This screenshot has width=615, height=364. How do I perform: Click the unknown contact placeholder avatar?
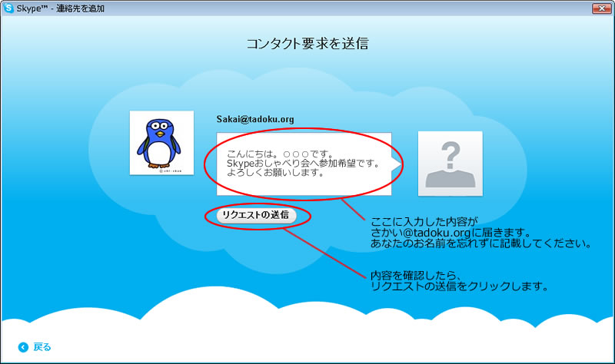tap(450, 163)
